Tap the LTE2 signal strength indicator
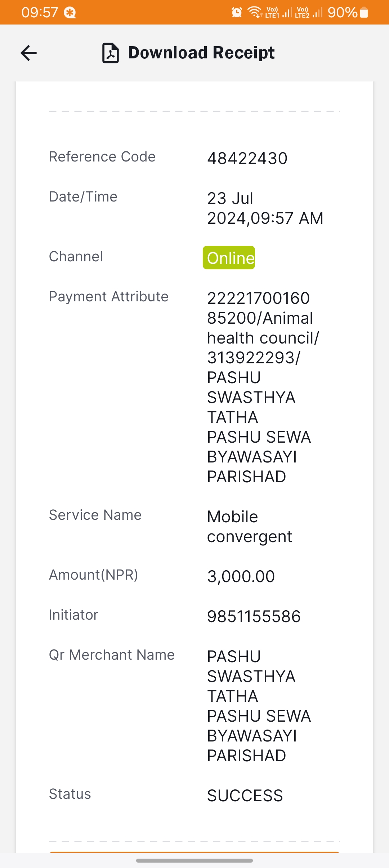Image resolution: width=389 pixels, height=868 pixels. pyautogui.click(x=309, y=12)
